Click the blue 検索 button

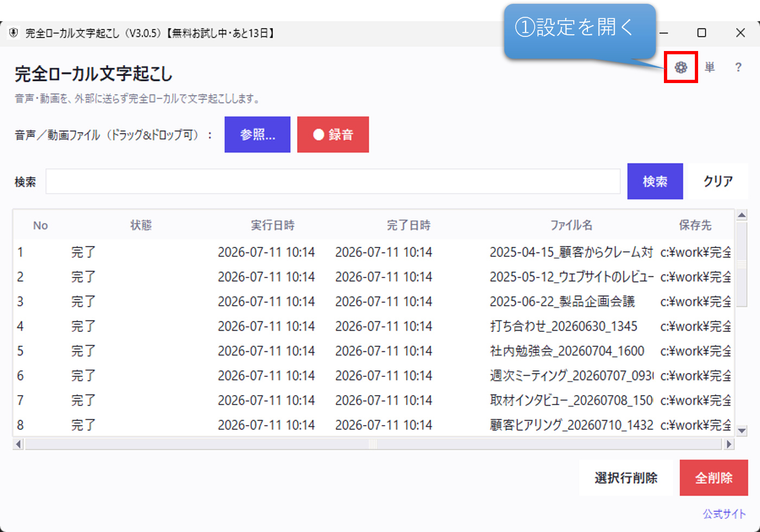pyautogui.click(x=655, y=181)
